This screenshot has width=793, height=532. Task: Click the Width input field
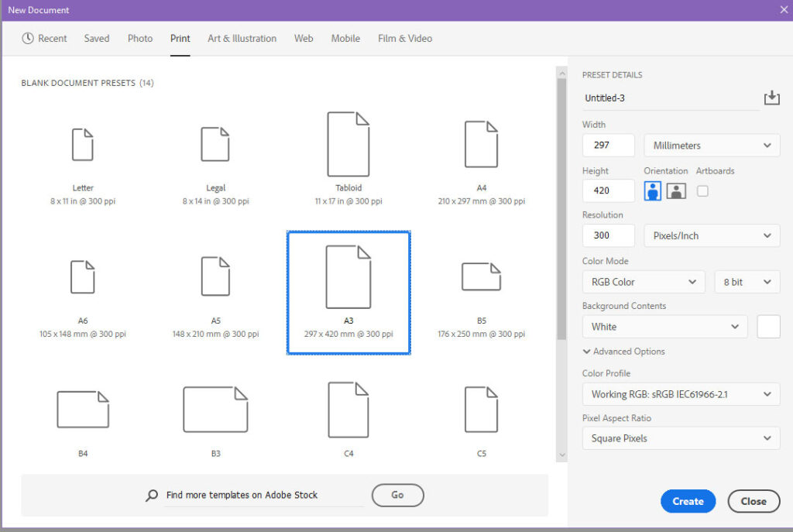pyautogui.click(x=608, y=146)
